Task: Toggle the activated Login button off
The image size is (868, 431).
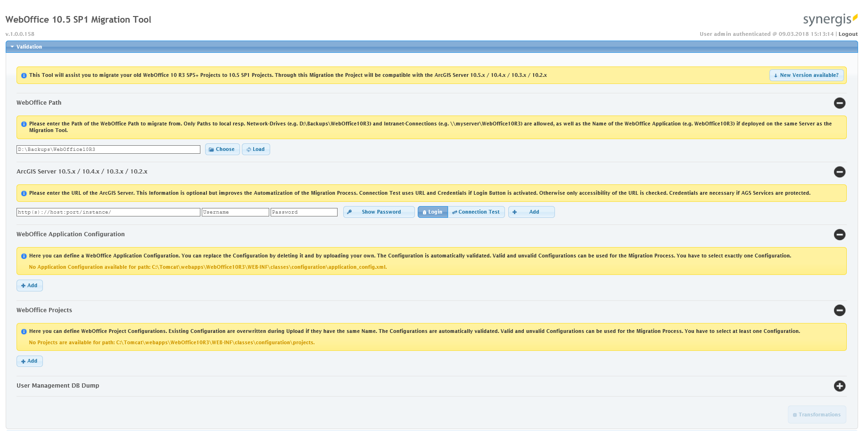Action: pos(432,212)
